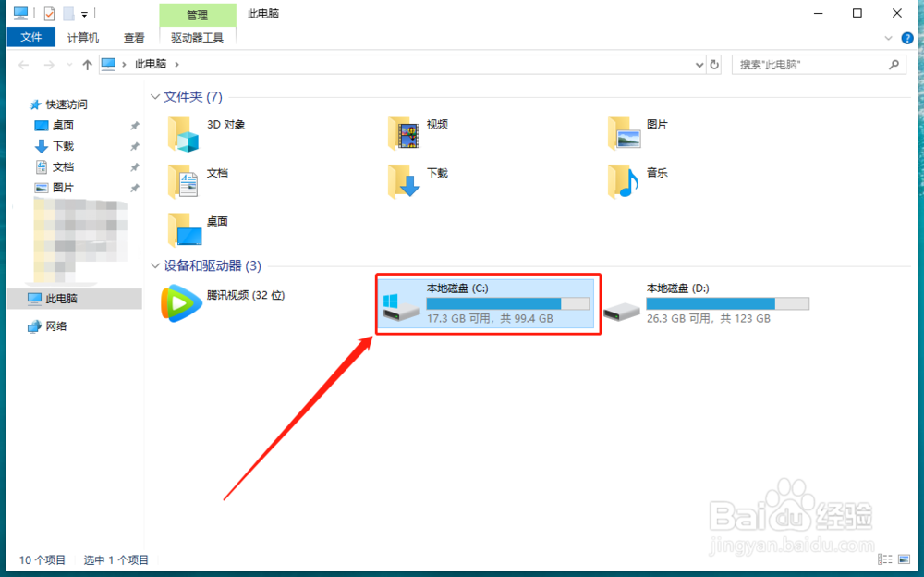Click "10 个项目" in status bar
Screen dimensions: 924x577
42,559
